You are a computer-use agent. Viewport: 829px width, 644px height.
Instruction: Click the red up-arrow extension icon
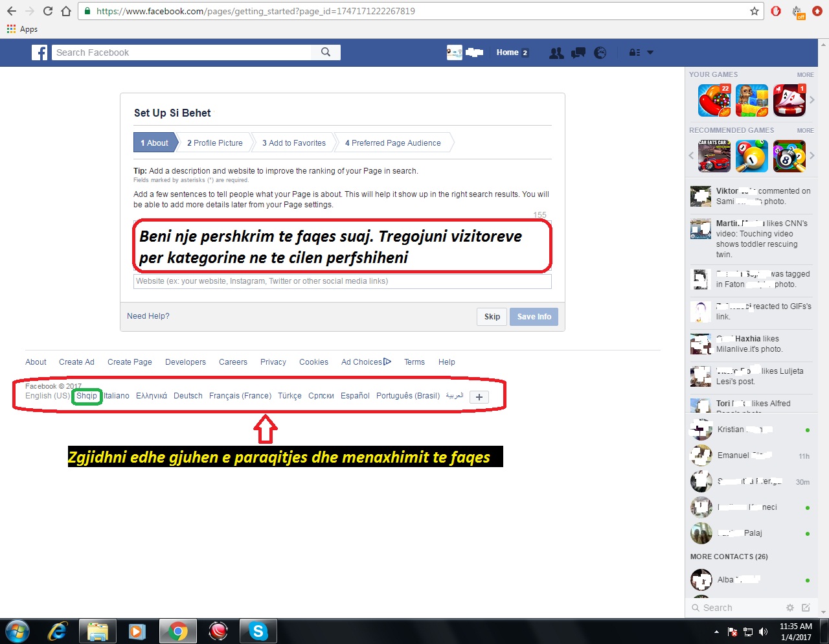[817, 11]
